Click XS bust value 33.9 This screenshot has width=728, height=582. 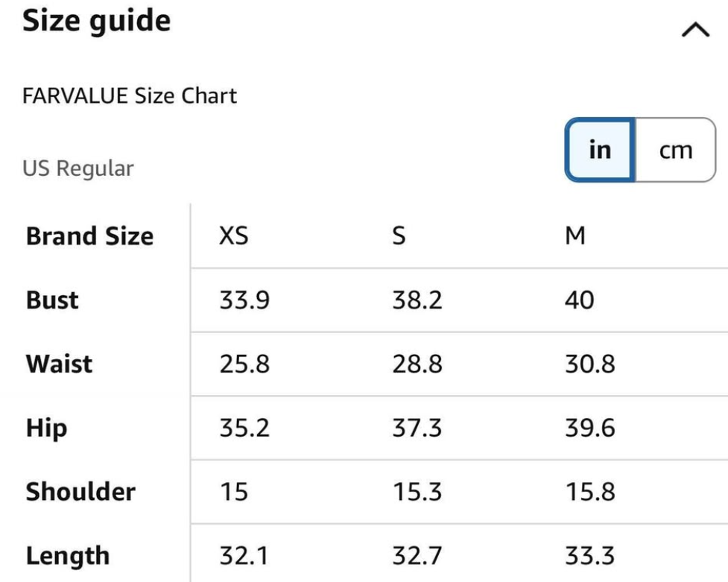pyautogui.click(x=244, y=300)
